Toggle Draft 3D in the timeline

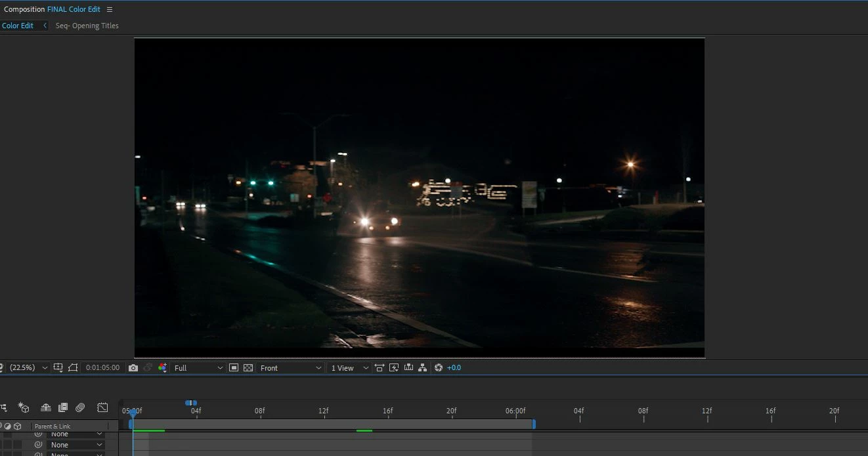pos(24,407)
